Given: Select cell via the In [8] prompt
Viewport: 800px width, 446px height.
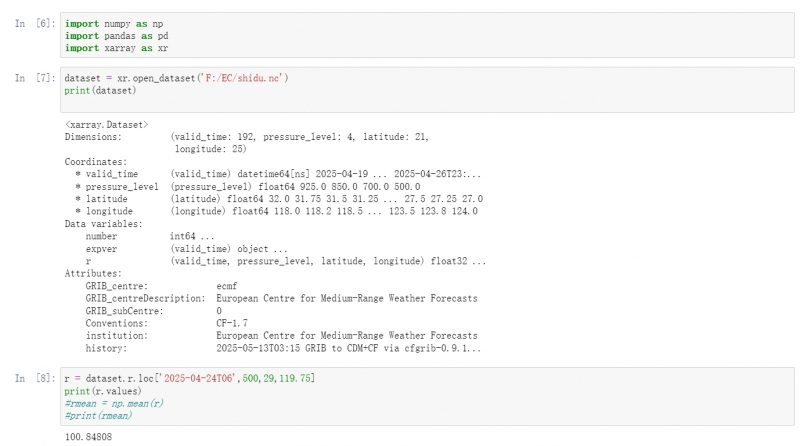Looking at the screenshot, I should tap(34, 379).
